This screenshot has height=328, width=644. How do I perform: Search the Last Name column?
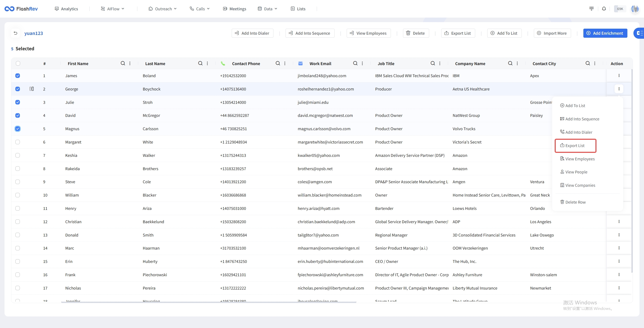coord(200,63)
